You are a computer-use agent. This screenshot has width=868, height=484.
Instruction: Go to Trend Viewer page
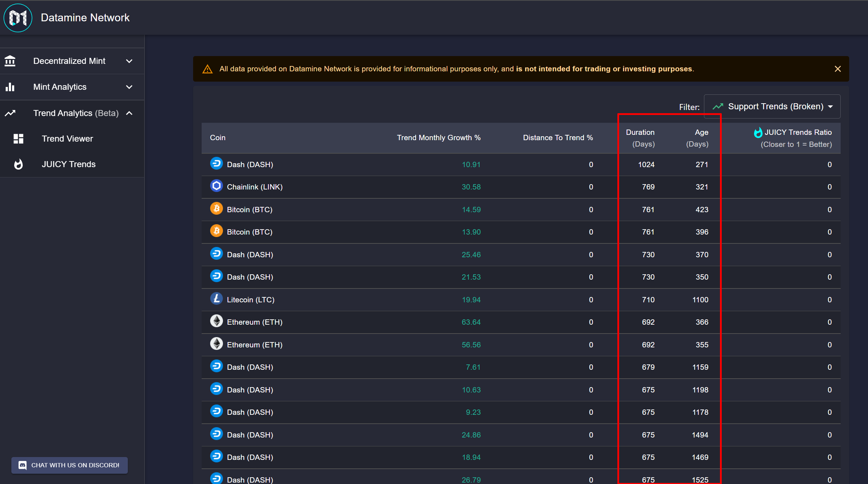(x=72, y=139)
